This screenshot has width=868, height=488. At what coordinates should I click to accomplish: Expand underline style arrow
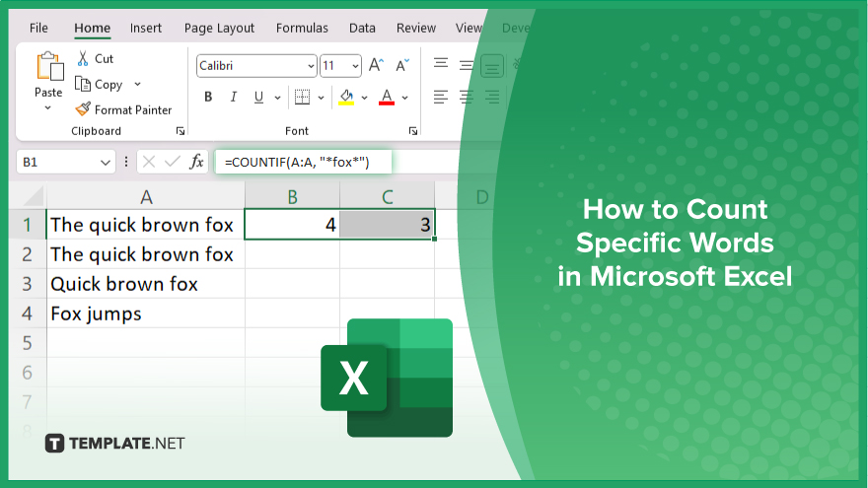[x=277, y=98]
